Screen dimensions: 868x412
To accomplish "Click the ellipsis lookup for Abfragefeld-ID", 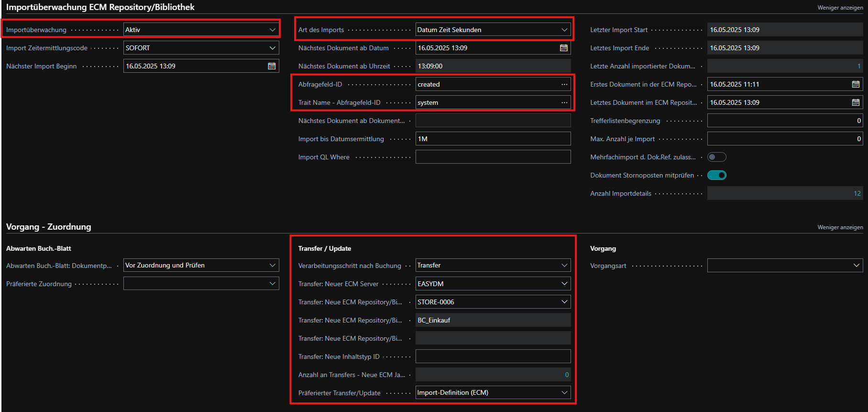I will click(x=564, y=84).
